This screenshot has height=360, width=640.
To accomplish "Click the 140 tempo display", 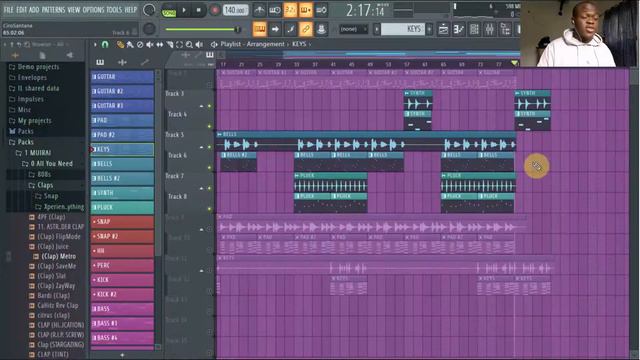I will (x=236, y=10).
